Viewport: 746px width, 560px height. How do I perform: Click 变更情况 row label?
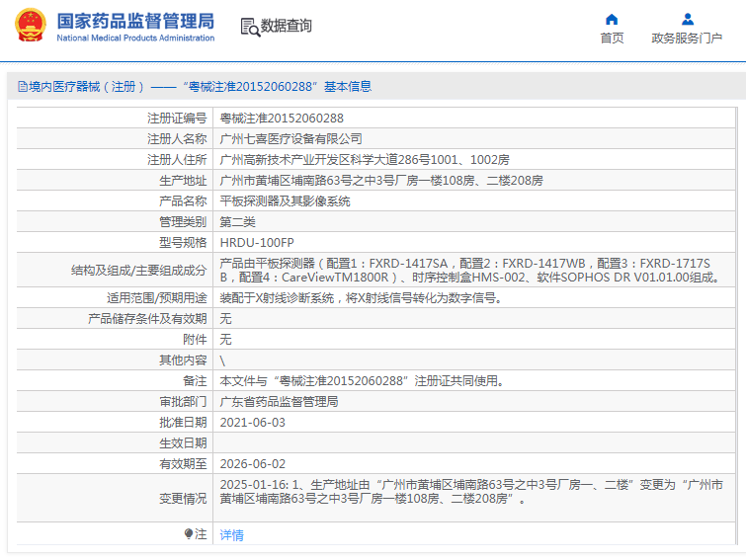[183, 499]
